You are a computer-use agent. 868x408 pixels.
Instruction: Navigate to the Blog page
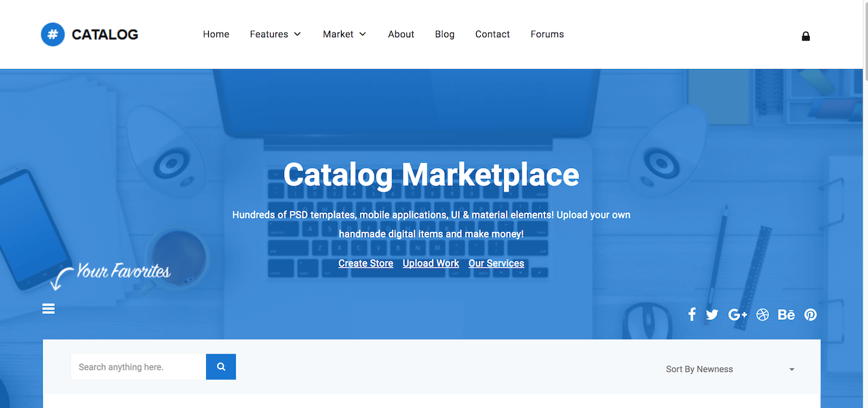pyautogui.click(x=445, y=35)
